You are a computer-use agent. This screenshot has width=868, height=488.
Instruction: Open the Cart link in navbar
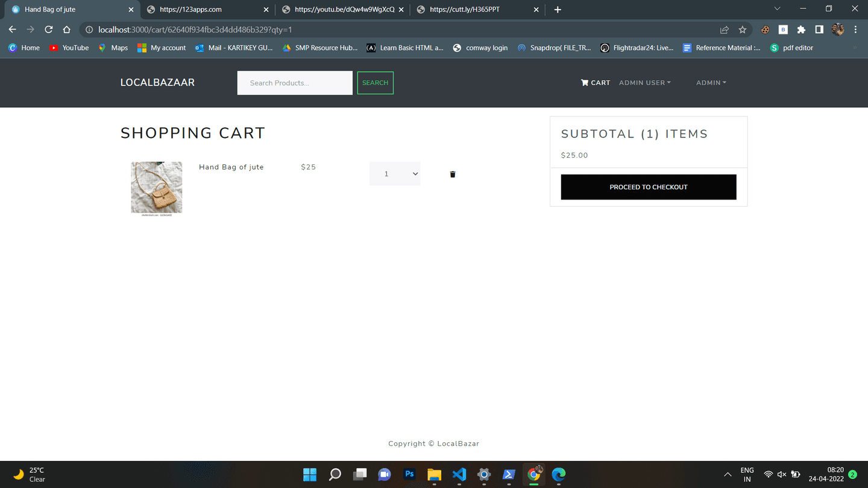click(596, 83)
